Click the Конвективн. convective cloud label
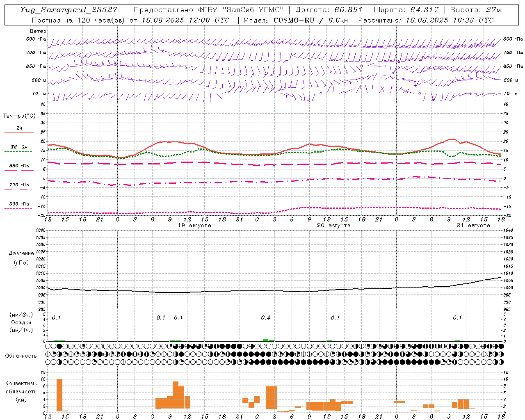 tap(21, 383)
